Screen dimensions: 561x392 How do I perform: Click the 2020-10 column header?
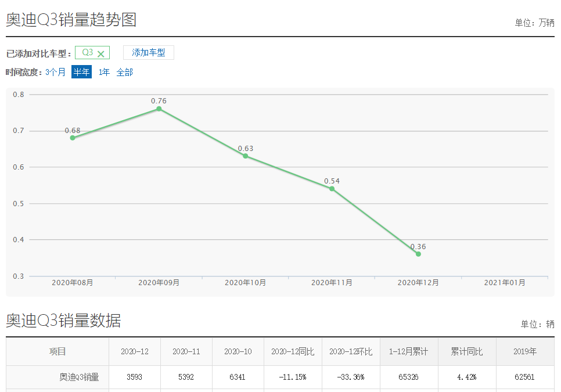[x=238, y=351]
